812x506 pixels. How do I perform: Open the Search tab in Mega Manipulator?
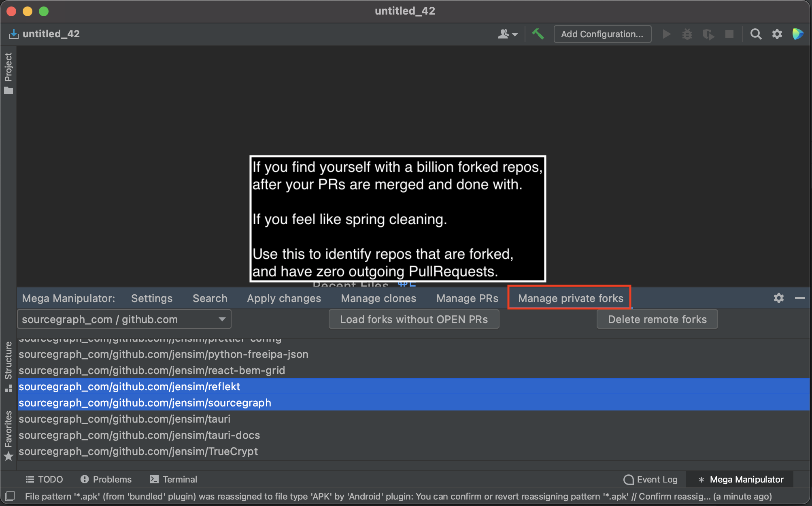pos(209,297)
